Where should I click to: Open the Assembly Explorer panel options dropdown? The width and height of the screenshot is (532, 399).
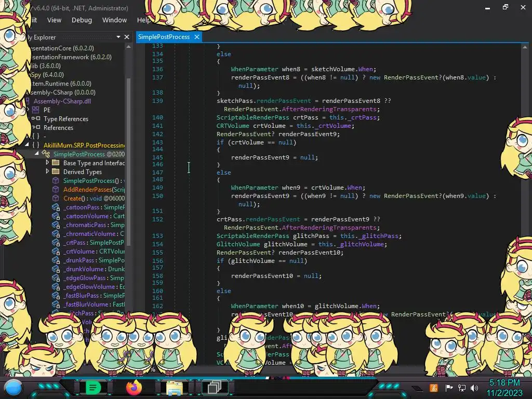(118, 37)
